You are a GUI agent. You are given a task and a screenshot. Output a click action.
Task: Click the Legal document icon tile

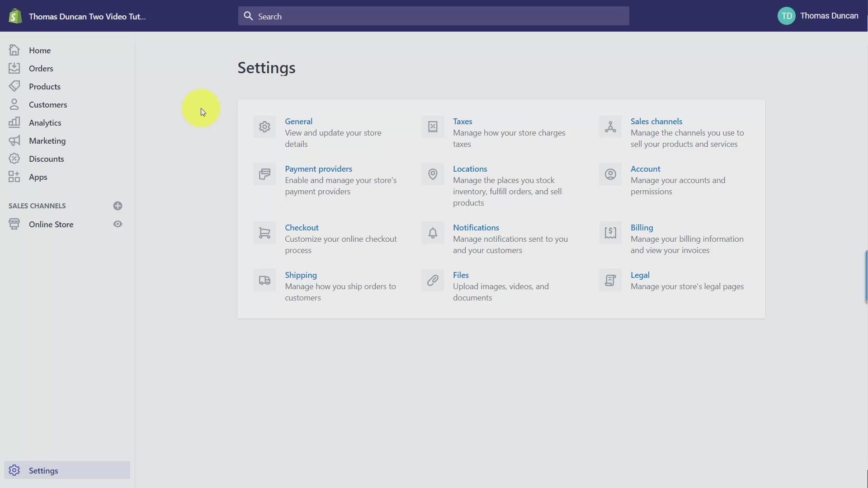610,281
